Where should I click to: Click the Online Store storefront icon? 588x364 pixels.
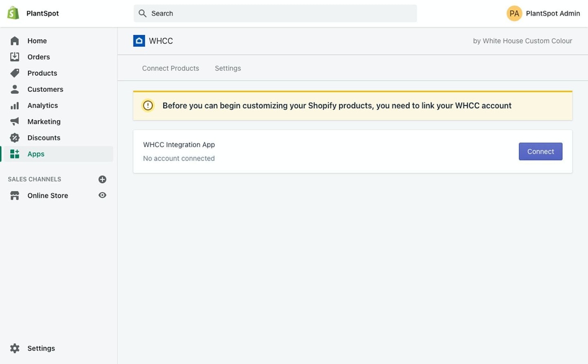[x=15, y=195]
